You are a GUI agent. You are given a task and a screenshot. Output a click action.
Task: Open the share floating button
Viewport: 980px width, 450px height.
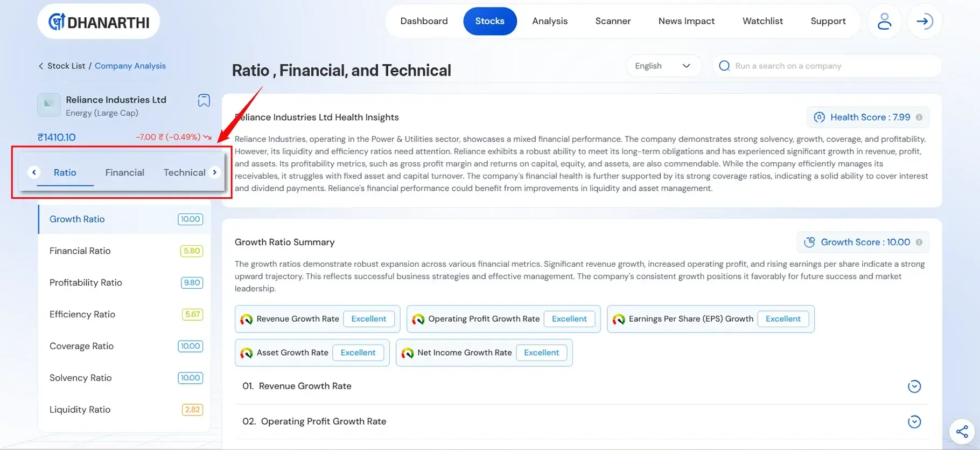pyautogui.click(x=962, y=432)
